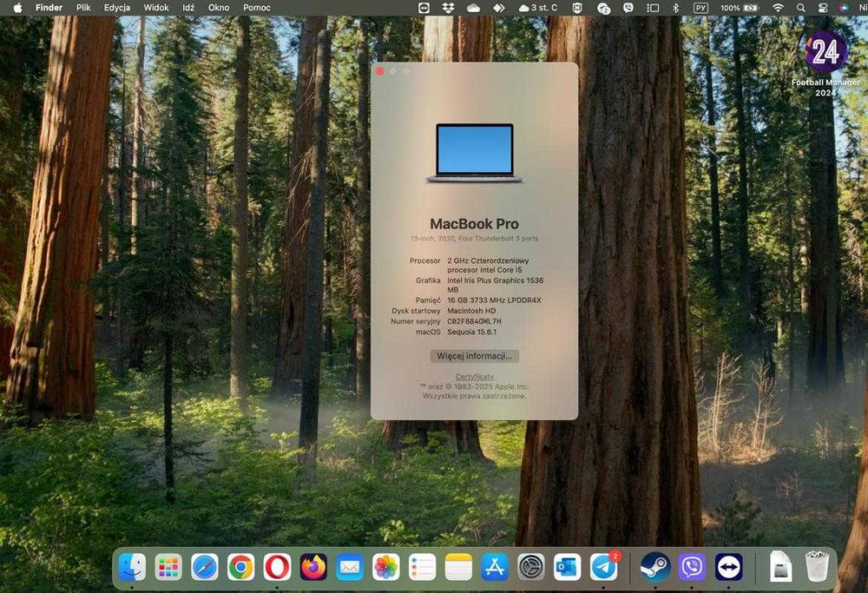Click the 16 GB 3733 MHz LPDDR4X value
The height and width of the screenshot is (593, 868).
click(494, 300)
